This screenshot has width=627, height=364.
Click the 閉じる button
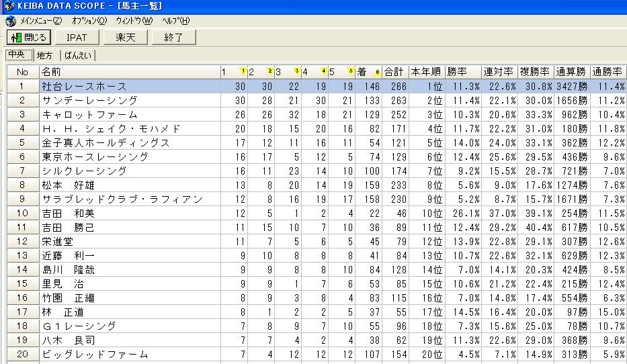(29, 38)
